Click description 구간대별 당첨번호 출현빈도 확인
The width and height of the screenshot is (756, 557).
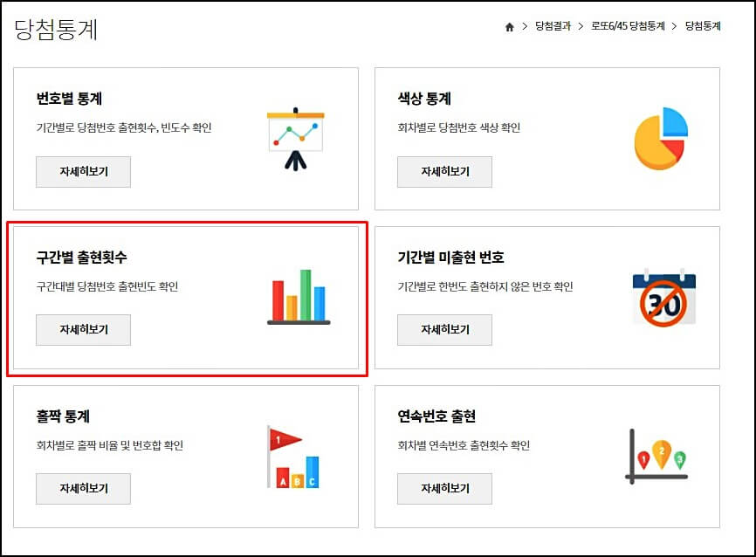tap(107, 286)
